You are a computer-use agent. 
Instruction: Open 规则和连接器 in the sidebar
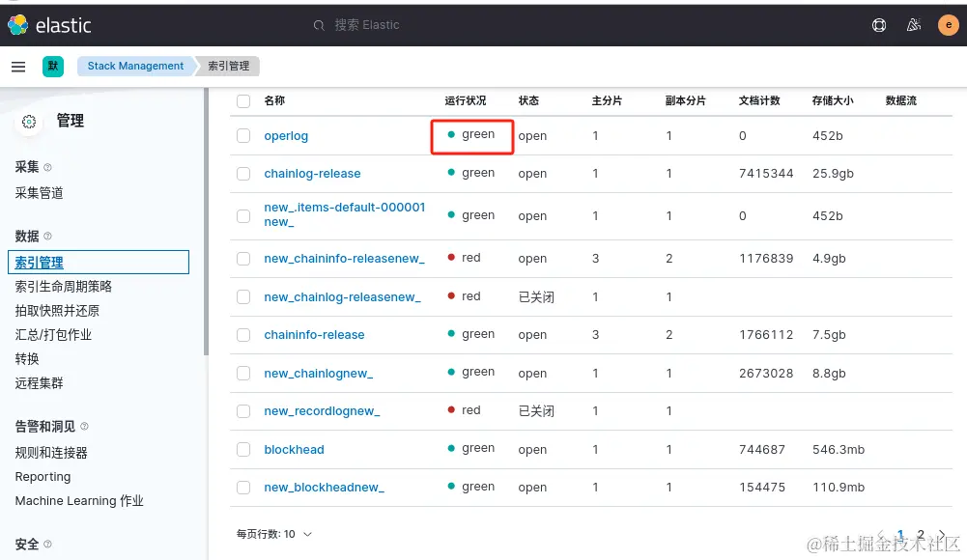click(x=51, y=453)
